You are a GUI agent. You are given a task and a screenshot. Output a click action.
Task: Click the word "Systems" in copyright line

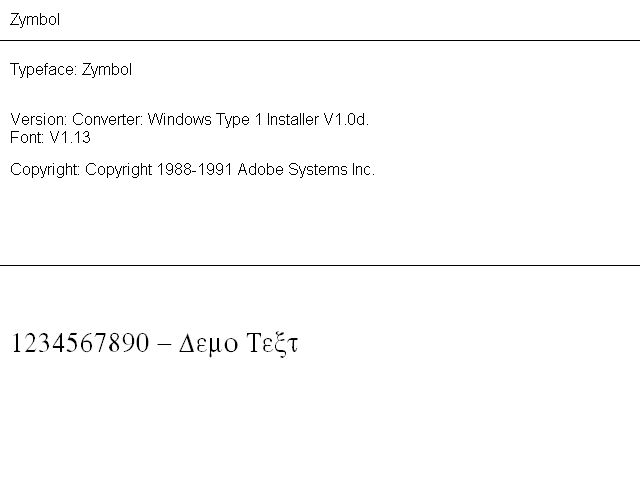[316, 170]
